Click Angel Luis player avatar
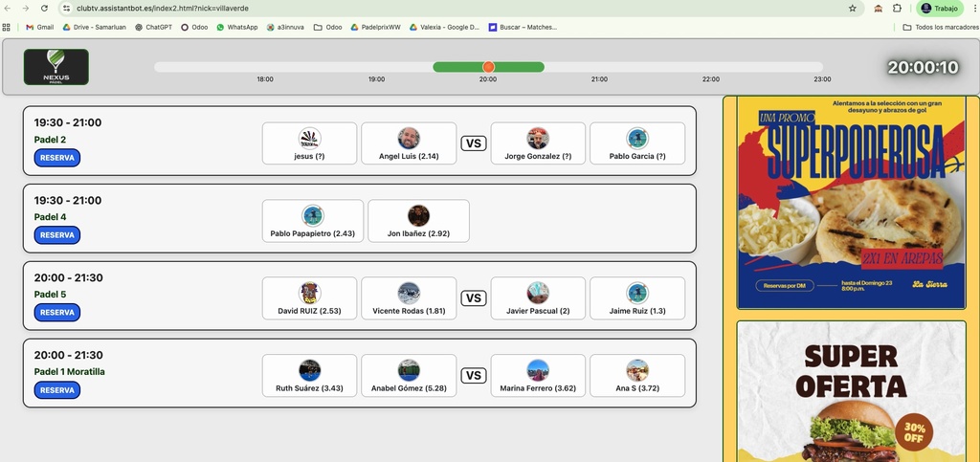The width and height of the screenshot is (980, 462). [409, 138]
